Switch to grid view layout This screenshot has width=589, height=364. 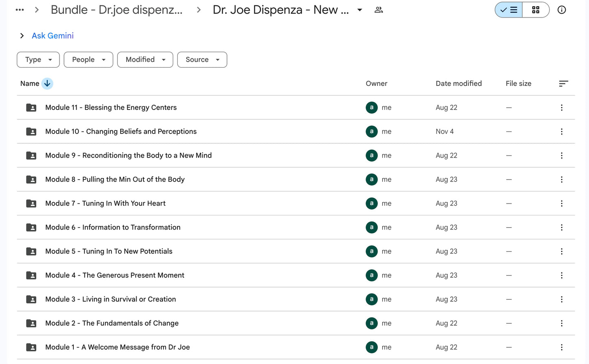536,9
